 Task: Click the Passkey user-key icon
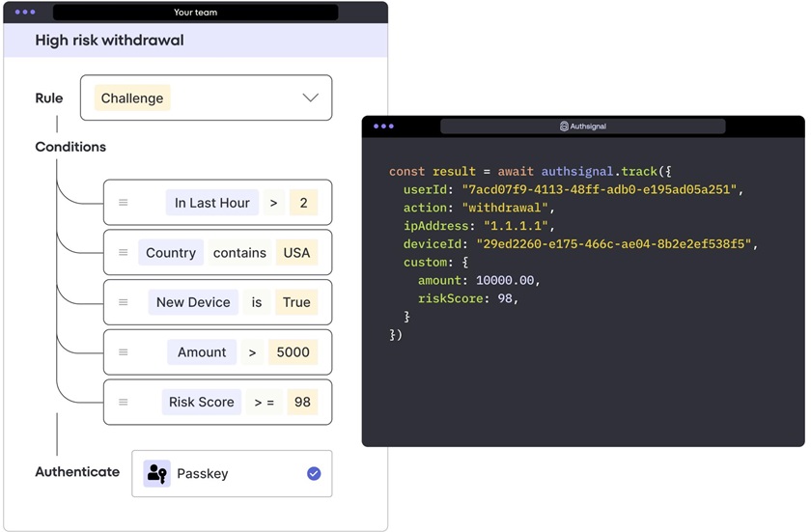click(x=156, y=473)
